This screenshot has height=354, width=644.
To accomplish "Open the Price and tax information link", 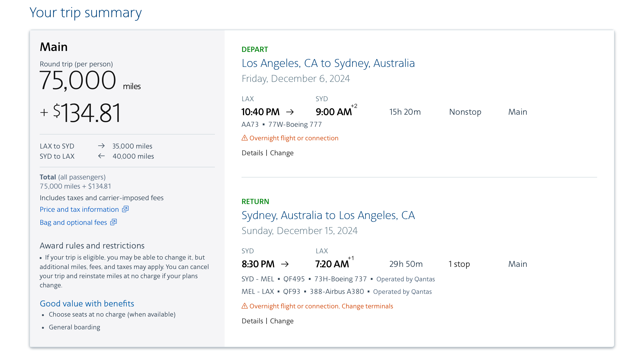I will click(79, 209).
